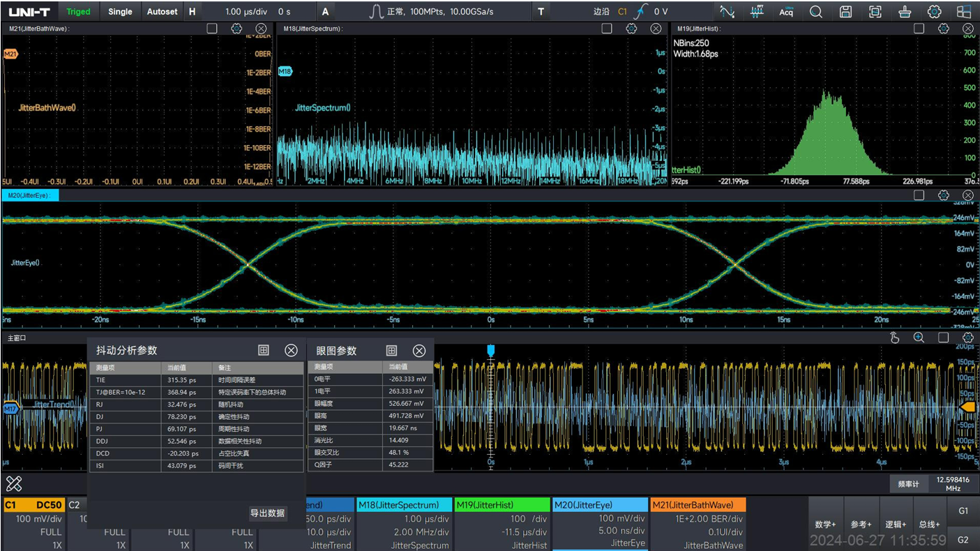Viewport: 980px width, 551px height.
Task: Open the A acquisition settings menu
Action: coord(326,11)
